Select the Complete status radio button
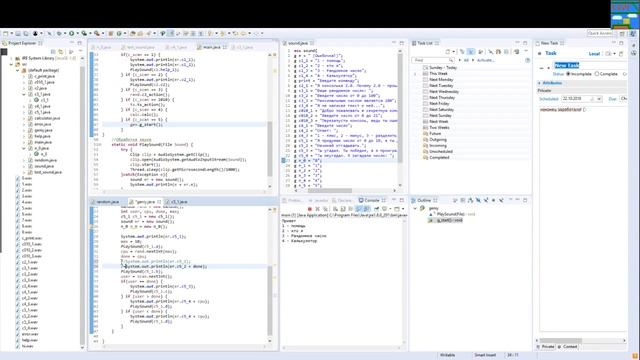Image resolution: width=640 pixels, height=360 pixels. (x=597, y=74)
